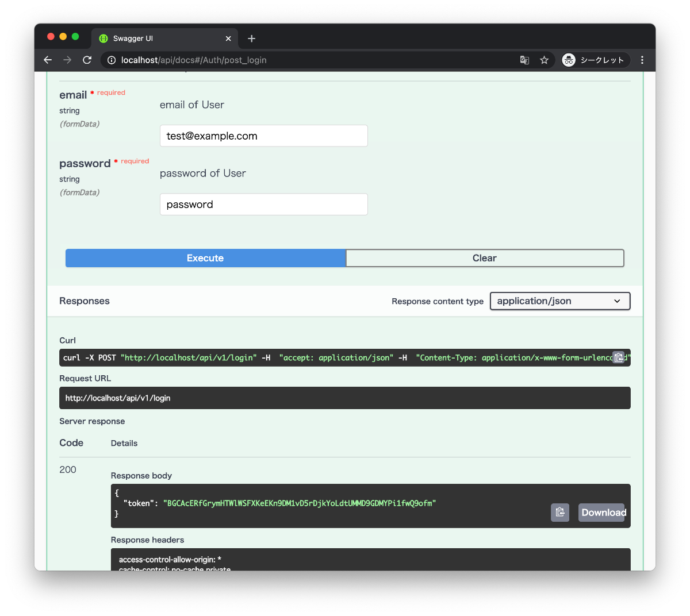
Task: Click the "email of User" description
Action: [x=192, y=105]
